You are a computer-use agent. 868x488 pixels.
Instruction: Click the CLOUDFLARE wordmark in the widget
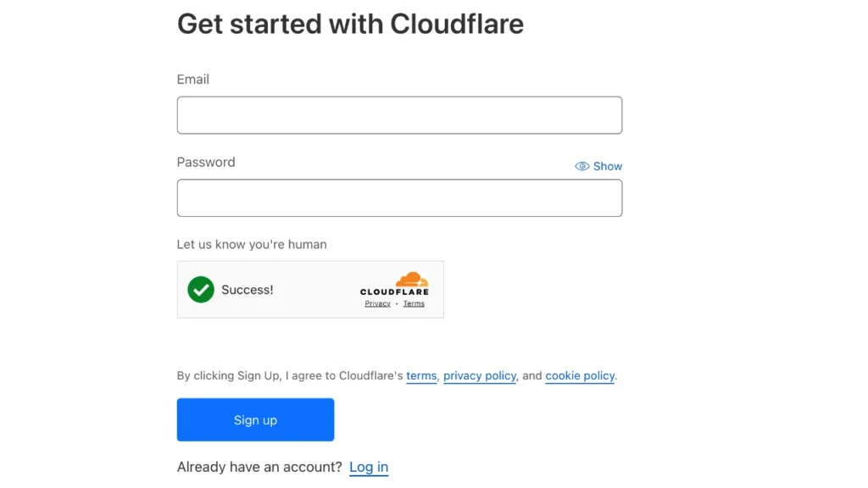coord(394,292)
